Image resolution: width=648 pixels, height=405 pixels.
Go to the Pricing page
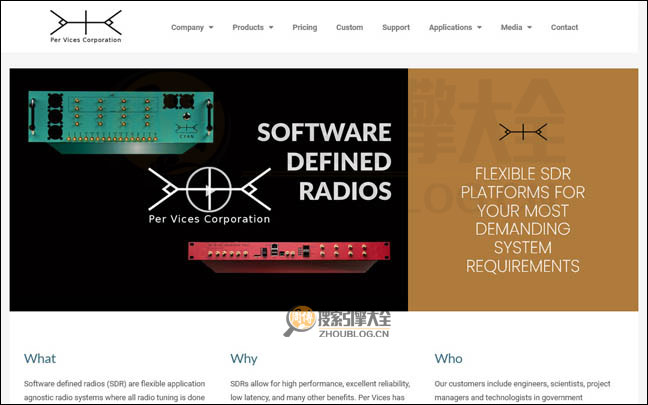pyautogui.click(x=305, y=27)
